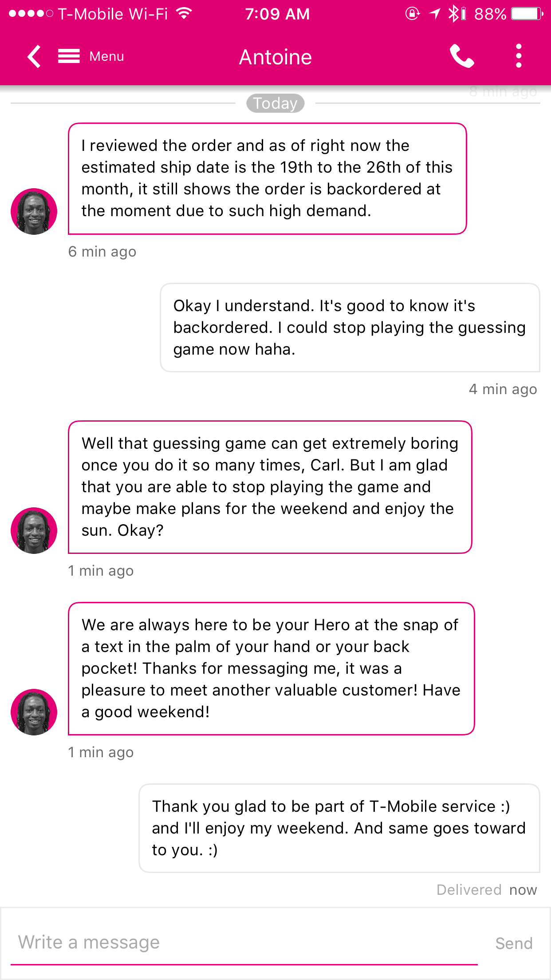Tap the Antoine title in header

pos(275,57)
